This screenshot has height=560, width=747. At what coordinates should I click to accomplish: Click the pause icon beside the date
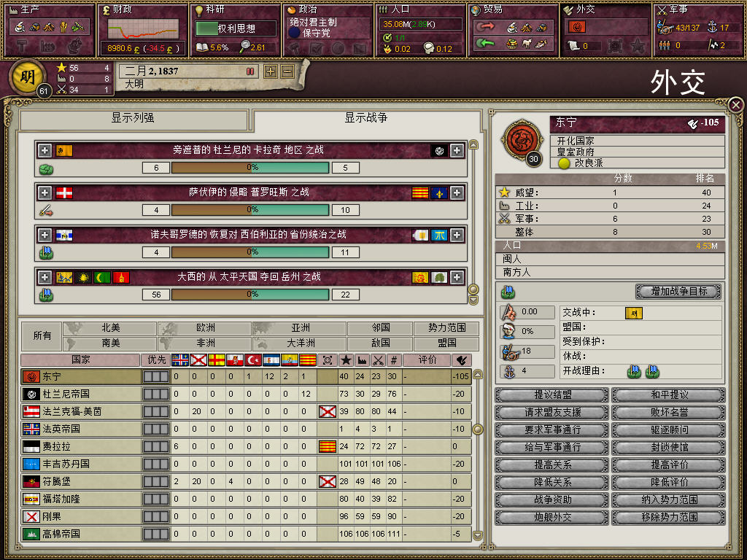click(250, 71)
